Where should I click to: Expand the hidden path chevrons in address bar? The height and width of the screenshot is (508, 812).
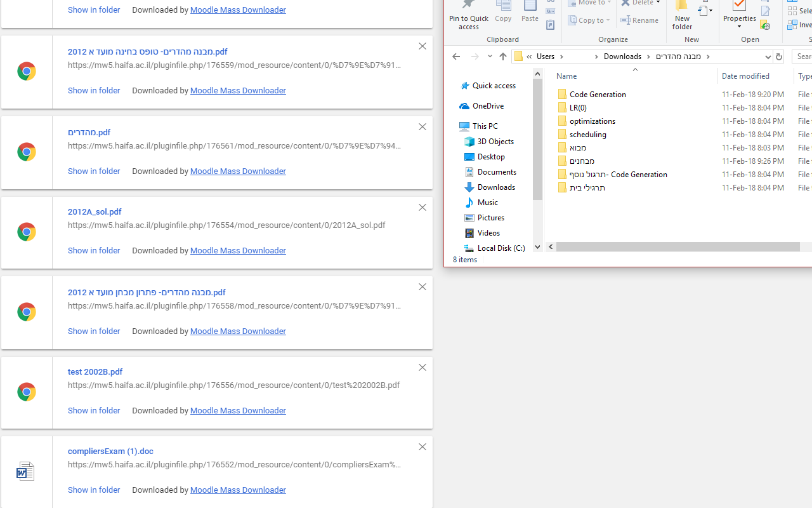529,57
